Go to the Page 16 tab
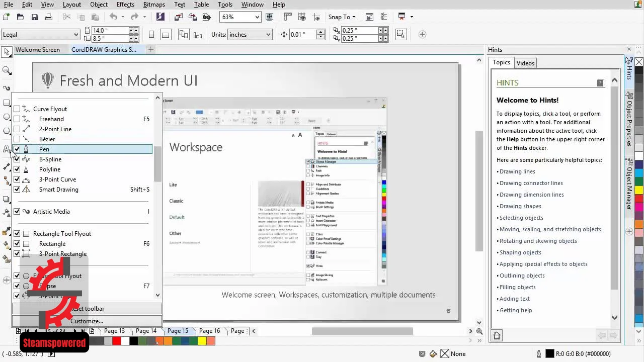Viewport: 644px width, 362px height. pos(209,331)
